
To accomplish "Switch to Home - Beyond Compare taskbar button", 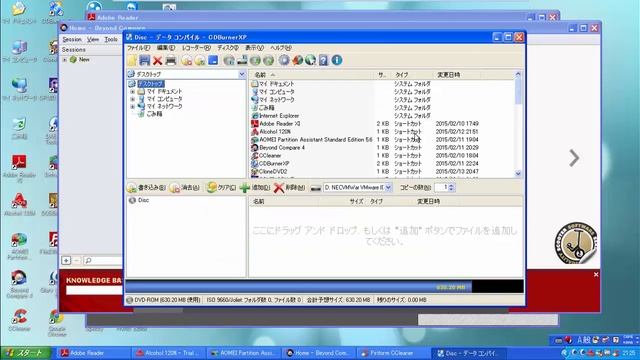I will point(318,353).
